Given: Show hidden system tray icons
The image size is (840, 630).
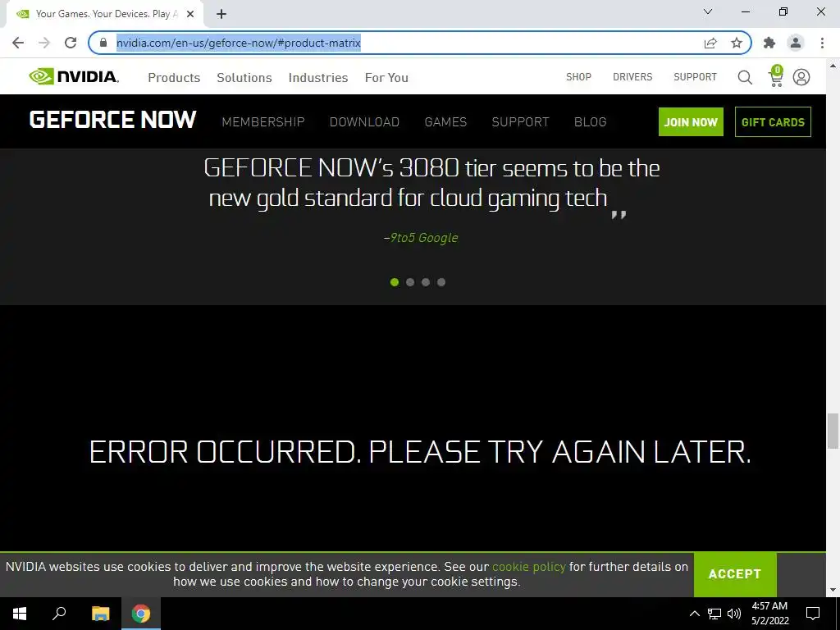Looking at the screenshot, I should pyautogui.click(x=694, y=614).
